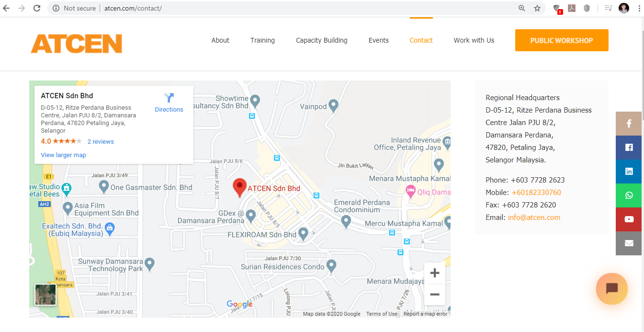Reload the page

[x=37, y=8]
